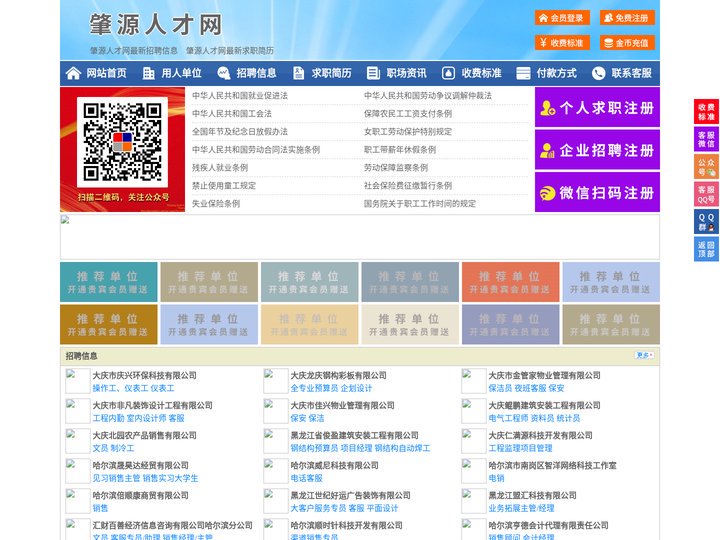Click the company logo for 大庆市非凡装饰设计工程有限公司
This screenshot has height=540, width=720.
(x=78, y=411)
